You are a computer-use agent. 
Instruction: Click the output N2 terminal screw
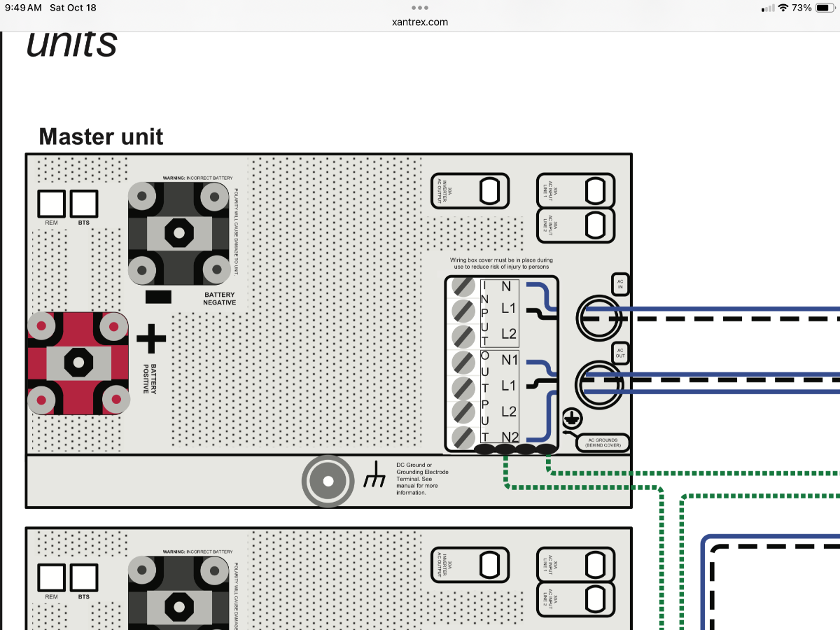463,437
